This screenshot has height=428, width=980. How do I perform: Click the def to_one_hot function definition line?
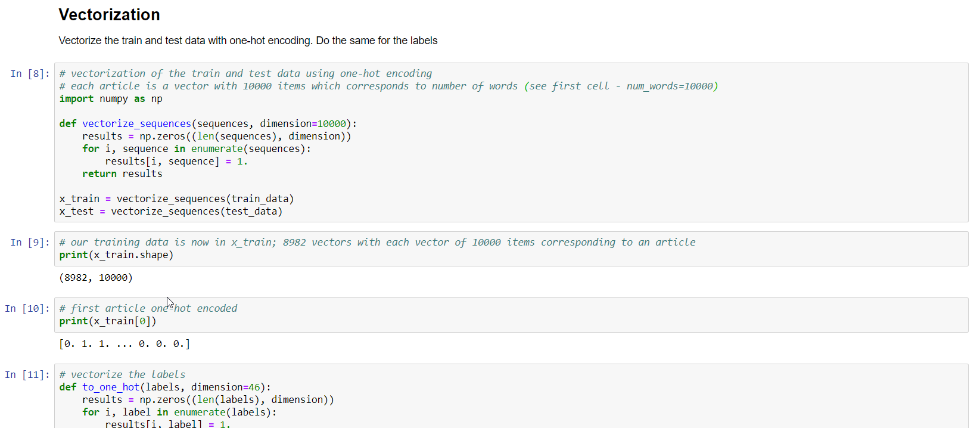coord(165,387)
